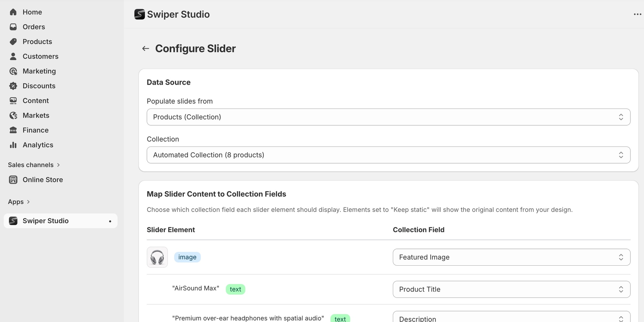The height and width of the screenshot is (322, 644).
Task: Click the Map Slider Content to Collection Fields heading
Action: coord(216,194)
